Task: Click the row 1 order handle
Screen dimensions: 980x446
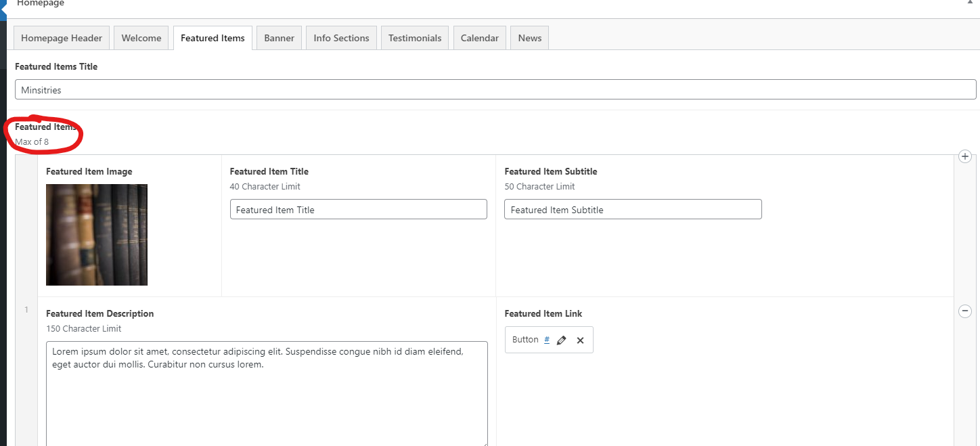Action: tap(26, 310)
